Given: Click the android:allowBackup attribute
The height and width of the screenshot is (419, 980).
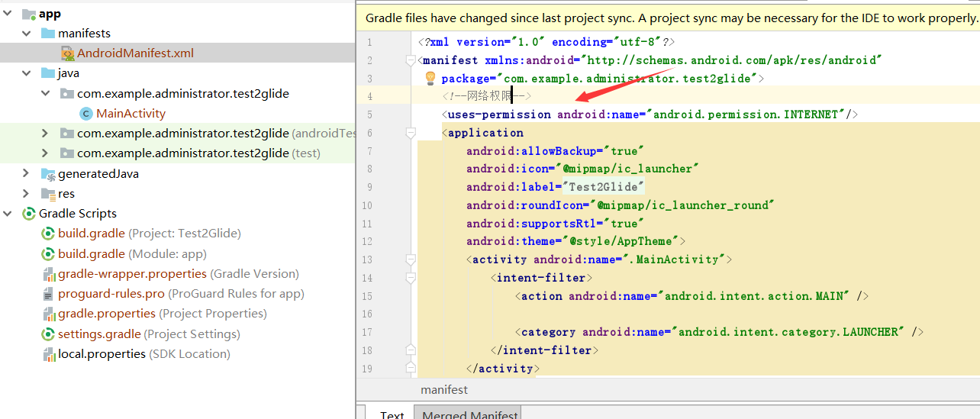Looking at the screenshot, I should coord(532,151).
